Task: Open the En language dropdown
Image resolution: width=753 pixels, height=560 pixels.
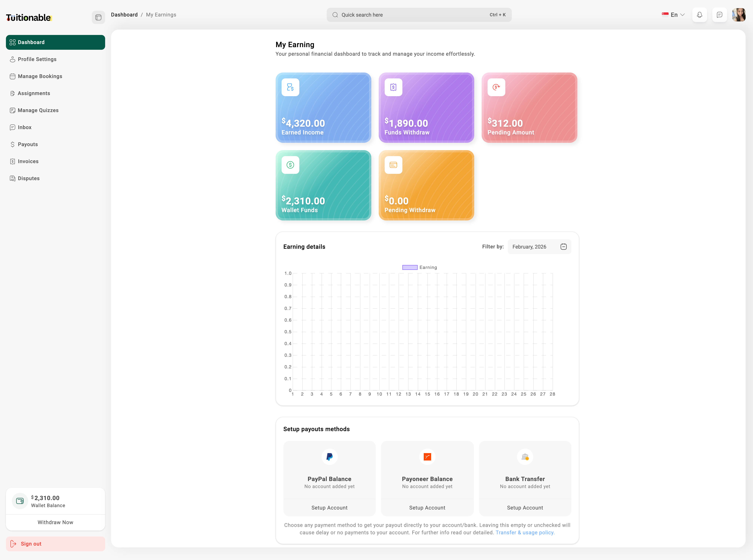Action: click(x=673, y=15)
